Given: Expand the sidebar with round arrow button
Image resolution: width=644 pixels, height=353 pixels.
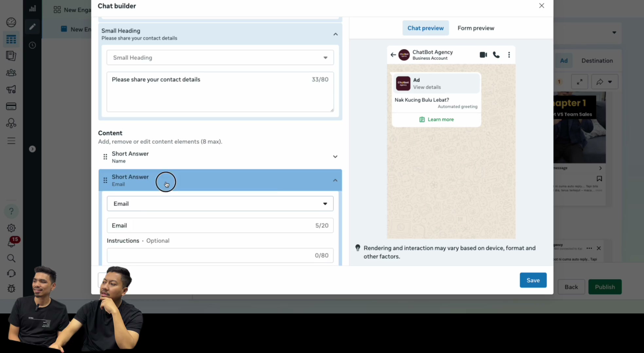Looking at the screenshot, I should pyautogui.click(x=32, y=149).
